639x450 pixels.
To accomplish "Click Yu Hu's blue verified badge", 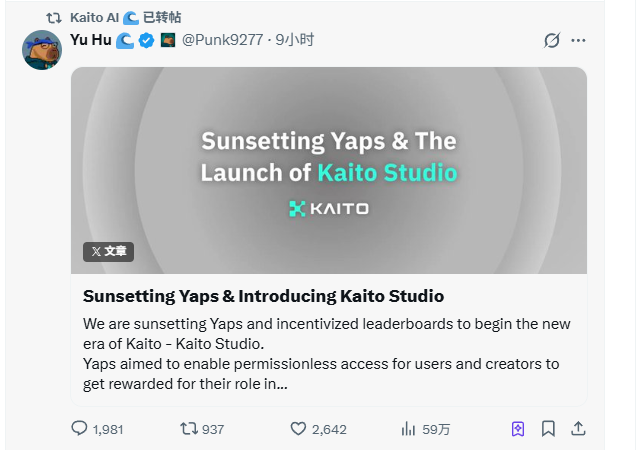I will pos(146,40).
